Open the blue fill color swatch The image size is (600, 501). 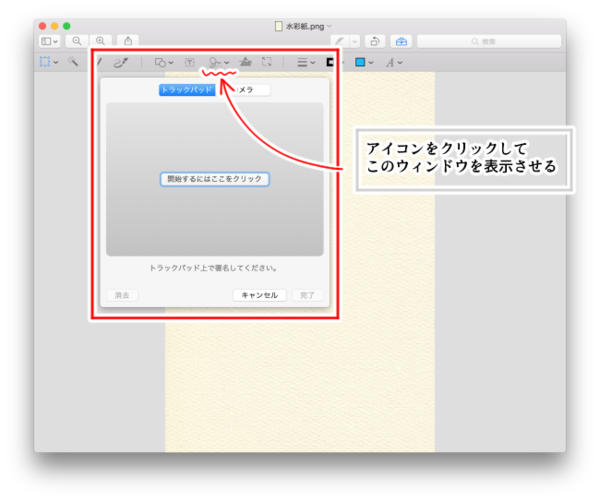tap(362, 62)
